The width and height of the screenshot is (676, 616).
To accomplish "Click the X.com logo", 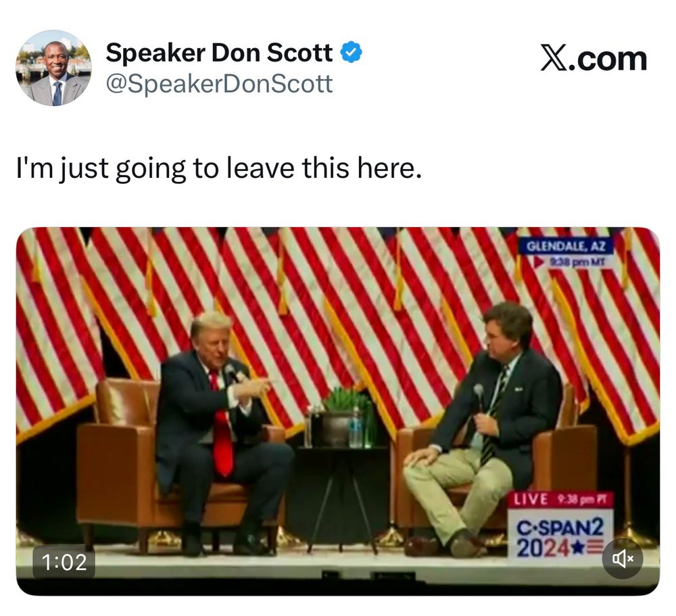I will click(x=594, y=59).
